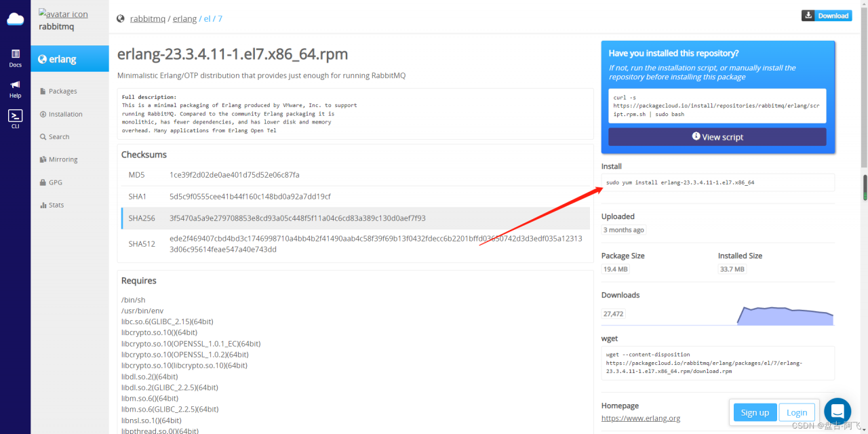Screen dimensions: 868x434
Task: Click the 'el' breadcrumb segment
Action: 208,19
